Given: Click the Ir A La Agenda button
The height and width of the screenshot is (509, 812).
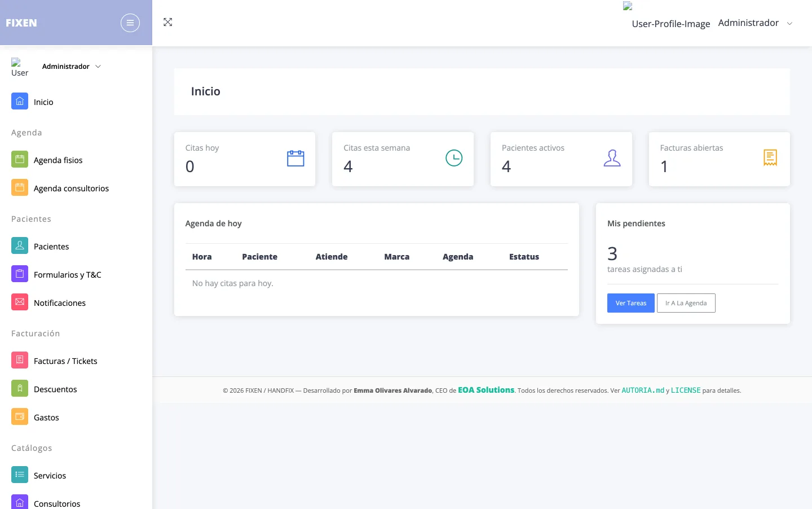Looking at the screenshot, I should coord(686,303).
